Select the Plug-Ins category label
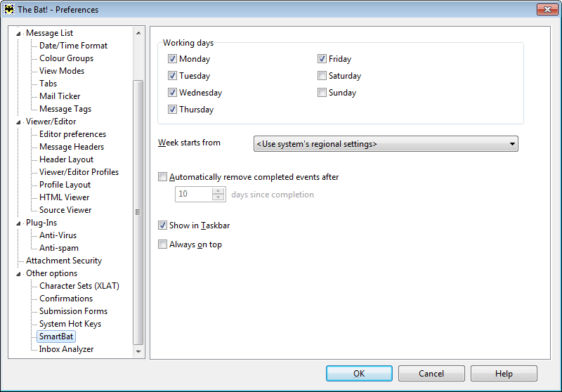 tap(41, 223)
